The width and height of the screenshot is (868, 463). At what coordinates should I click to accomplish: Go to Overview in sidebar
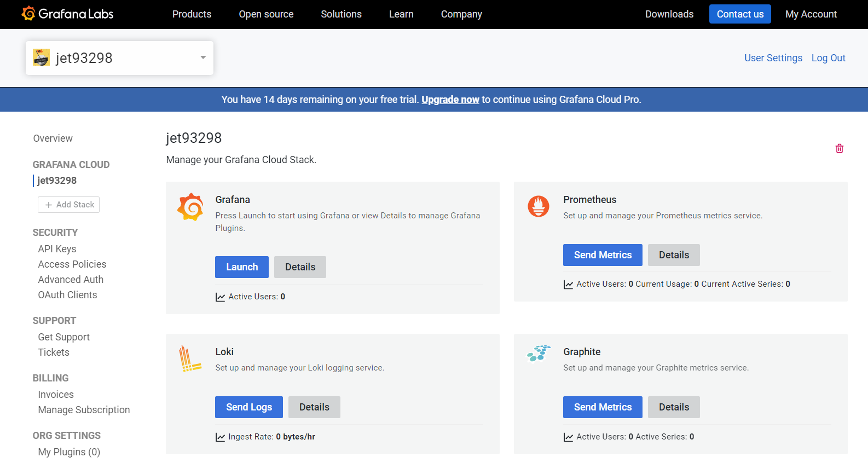53,138
